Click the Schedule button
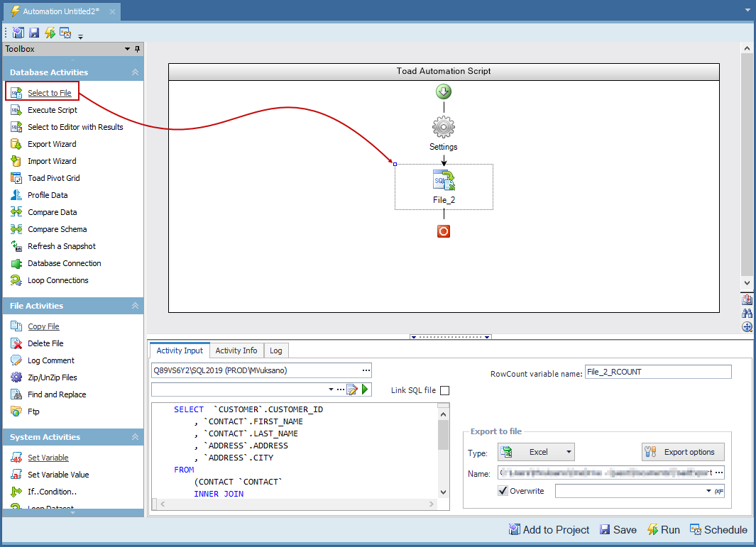This screenshot has height=547, width=756. pos(718,530)
